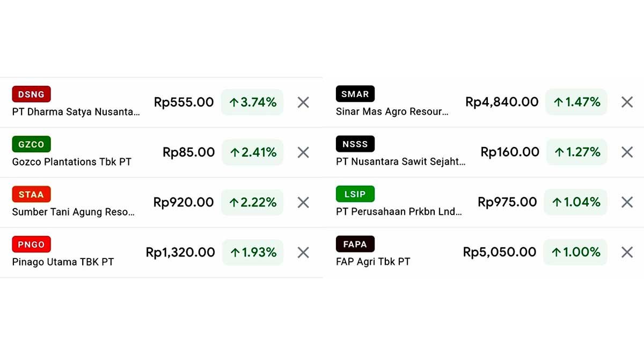Delete STAA row using X icon
644x362 pixels.
(x=303, y=202)
